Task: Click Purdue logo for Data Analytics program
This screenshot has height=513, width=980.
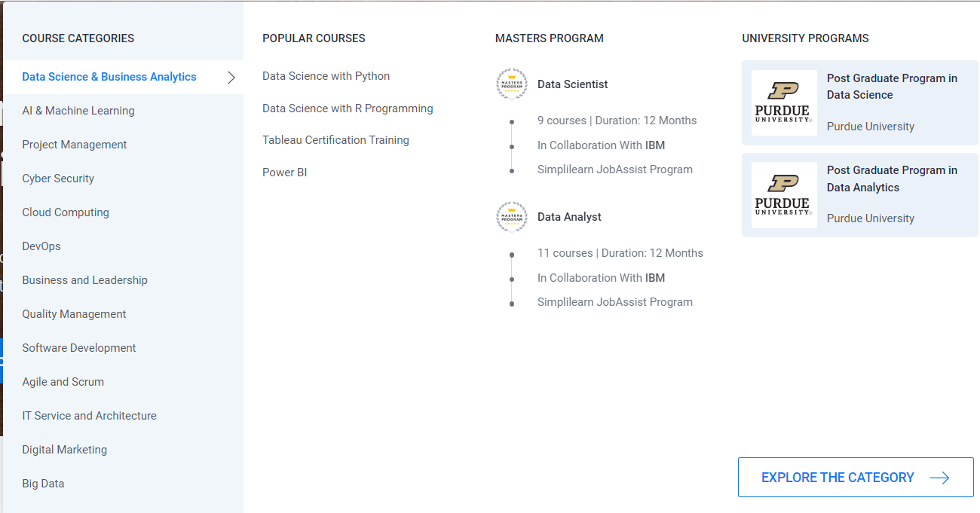Action: click(784, 195)
